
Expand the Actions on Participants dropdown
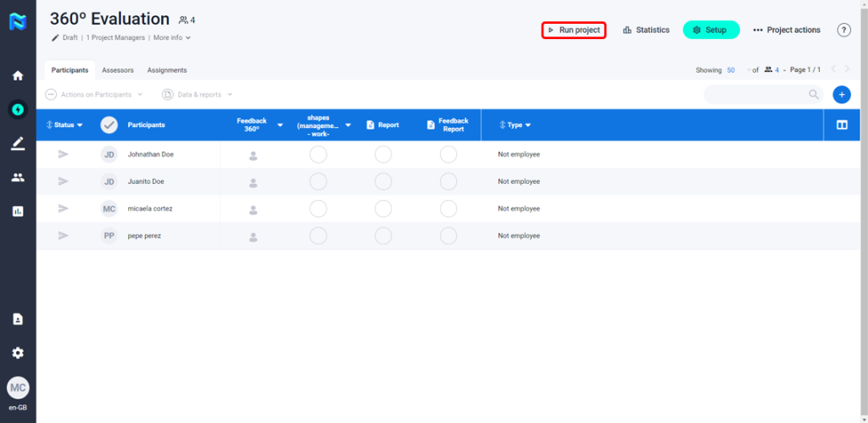(94, 95)
